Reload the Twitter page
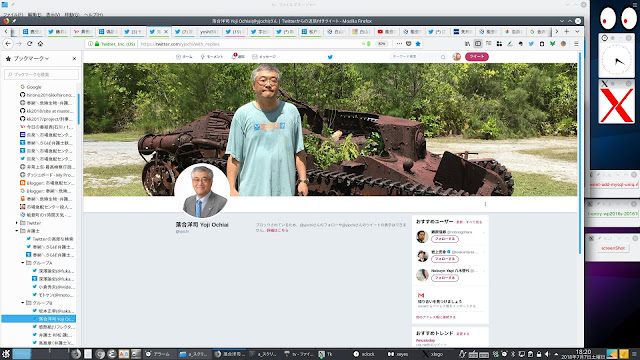Screen dimensions: 640x360 pos(29,44)
